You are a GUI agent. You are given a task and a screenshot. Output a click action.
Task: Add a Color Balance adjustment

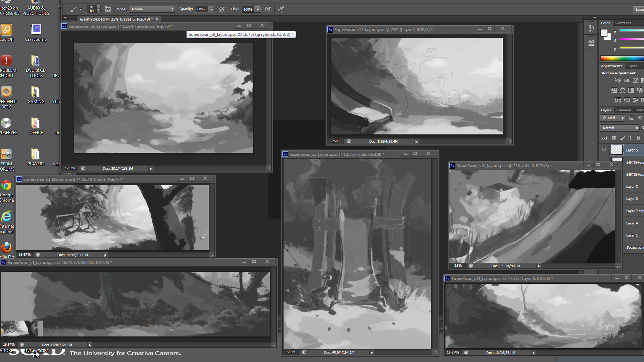pyautogui.click(x=623, y=90)
